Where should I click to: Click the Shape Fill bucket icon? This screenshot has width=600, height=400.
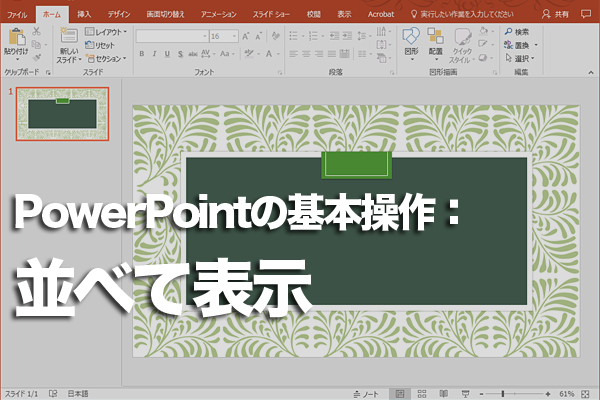484,31
